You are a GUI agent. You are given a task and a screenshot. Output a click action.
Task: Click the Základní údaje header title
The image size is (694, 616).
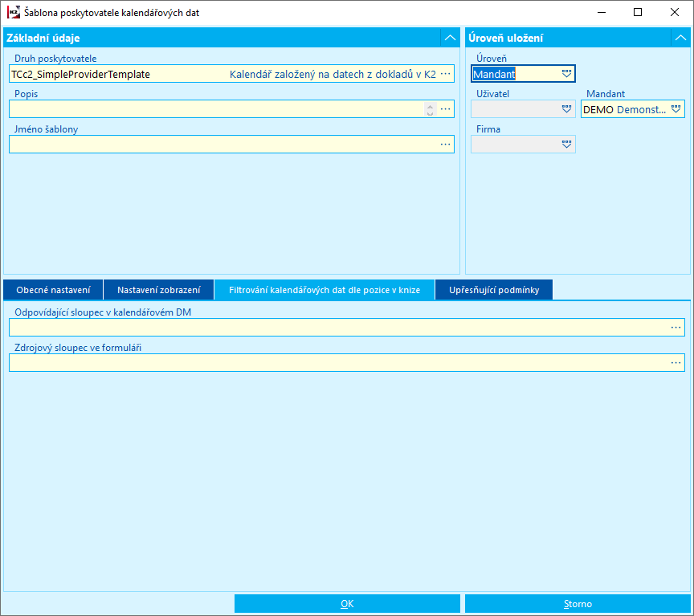pos(43,38)
